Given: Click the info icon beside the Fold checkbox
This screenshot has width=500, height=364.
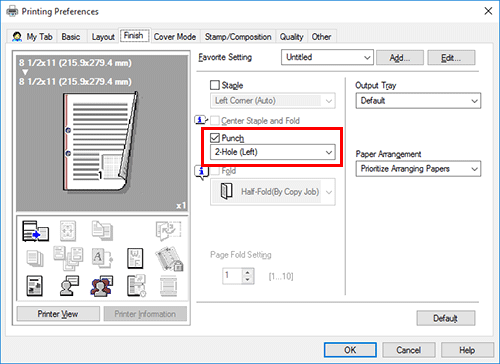Looking at the screenshot, I should (x=201, y=172).
